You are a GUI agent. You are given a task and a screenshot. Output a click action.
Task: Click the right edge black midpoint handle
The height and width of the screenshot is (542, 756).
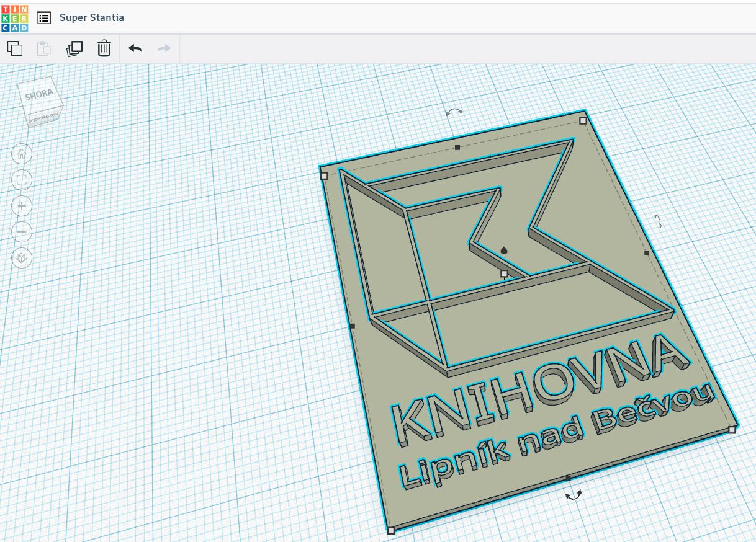[x=647, y=253]
